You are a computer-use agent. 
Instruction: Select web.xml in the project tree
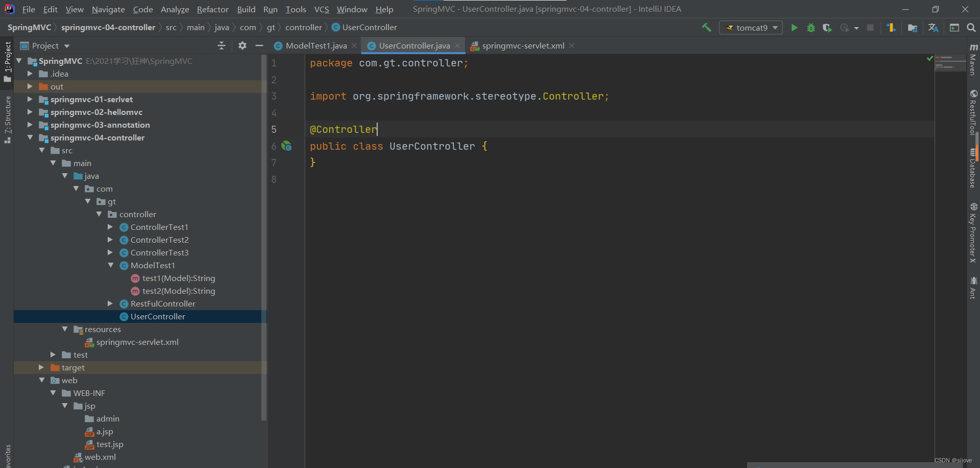coord(100,457)
